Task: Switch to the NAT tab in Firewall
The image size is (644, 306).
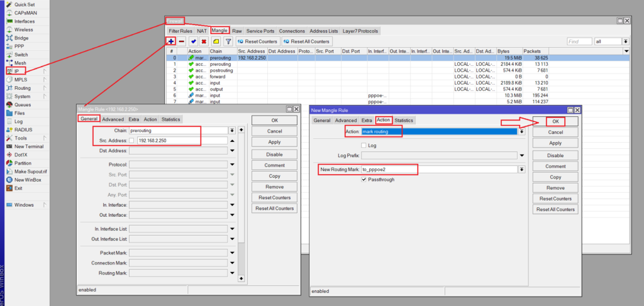Action: point(201,31)
